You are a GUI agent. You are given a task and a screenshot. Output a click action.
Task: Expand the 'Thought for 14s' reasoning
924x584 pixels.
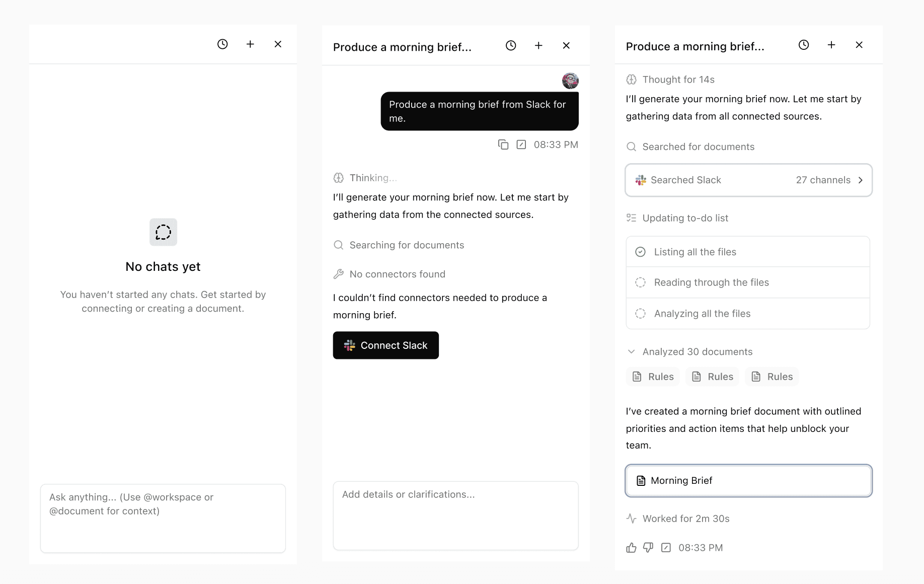click(678, 80)
